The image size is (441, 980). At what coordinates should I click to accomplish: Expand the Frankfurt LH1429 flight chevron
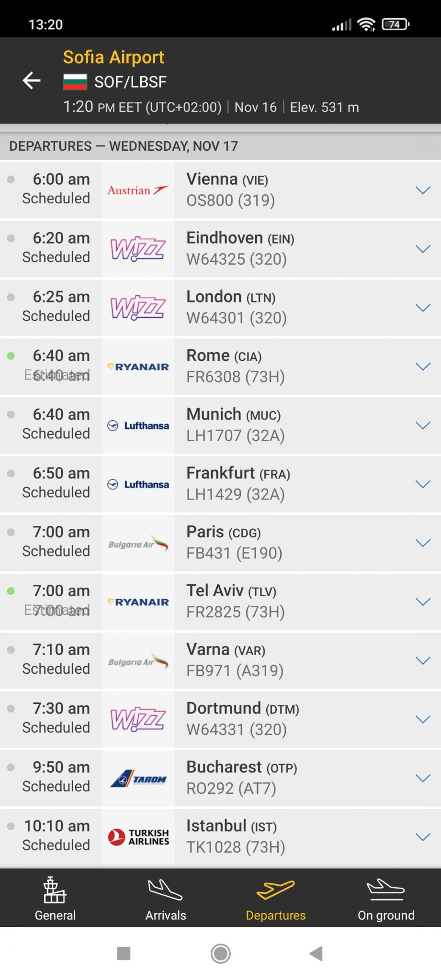point(423,484)
